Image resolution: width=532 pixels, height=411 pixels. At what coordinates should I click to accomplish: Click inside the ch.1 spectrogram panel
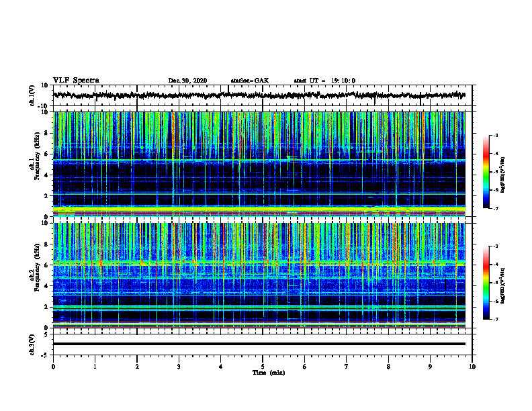(x=259, y=164)
